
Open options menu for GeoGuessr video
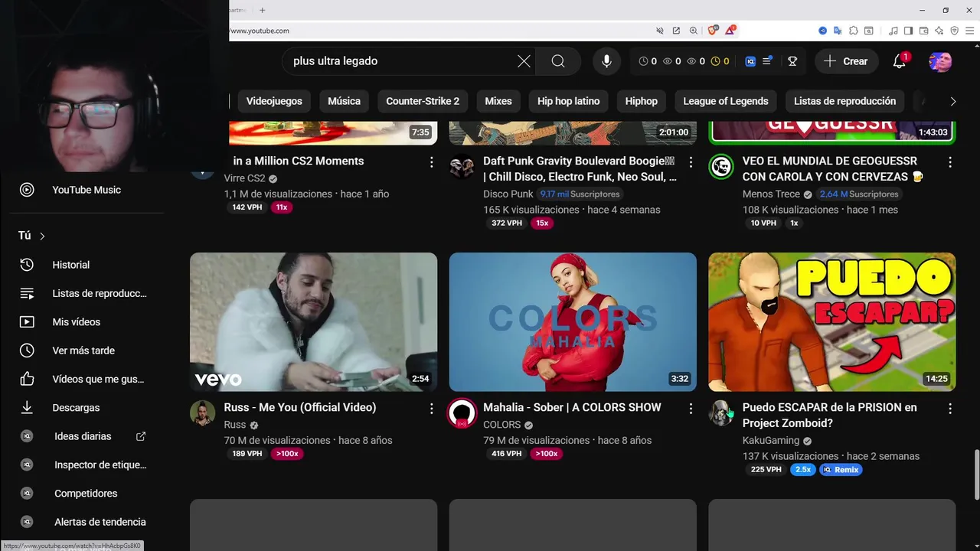(950, 162)
